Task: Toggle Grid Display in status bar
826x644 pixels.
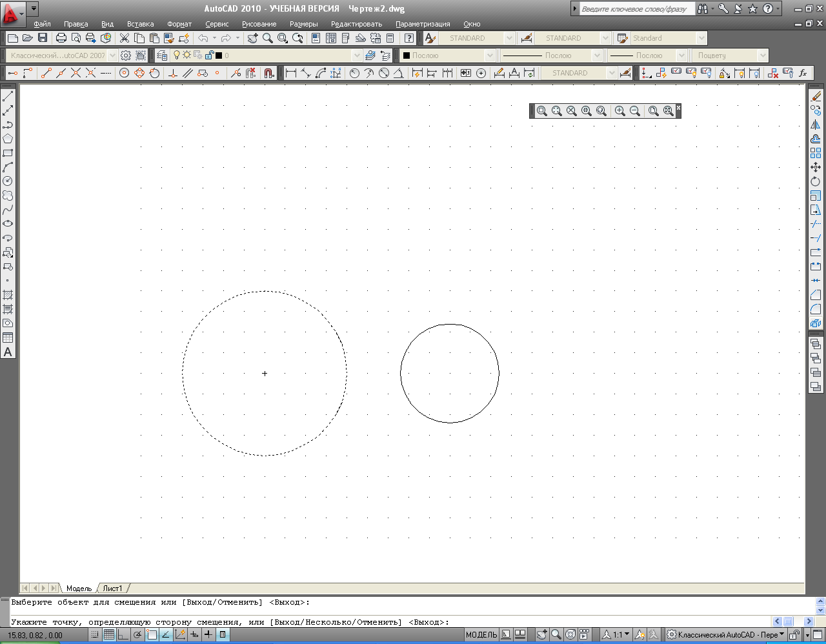Action: click(109, 635)
